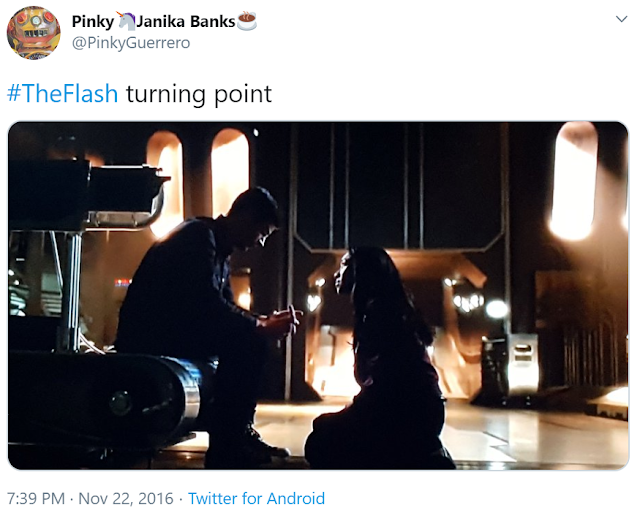Image resolution: width=640 pixels, height=513 pixels.
Task: Open the #TheFlash hashtag link
Action: (x=62, y=93)
